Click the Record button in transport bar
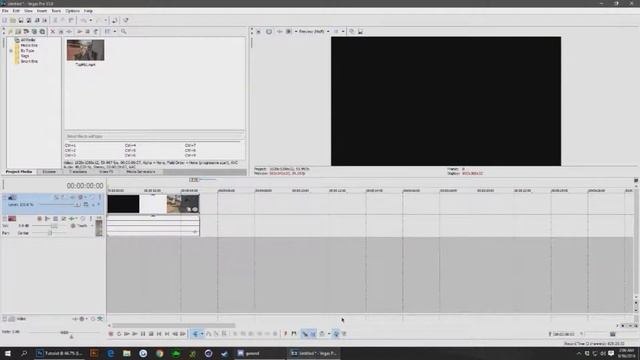This screenshot has width=640, height=360. [x=111, y=334]
